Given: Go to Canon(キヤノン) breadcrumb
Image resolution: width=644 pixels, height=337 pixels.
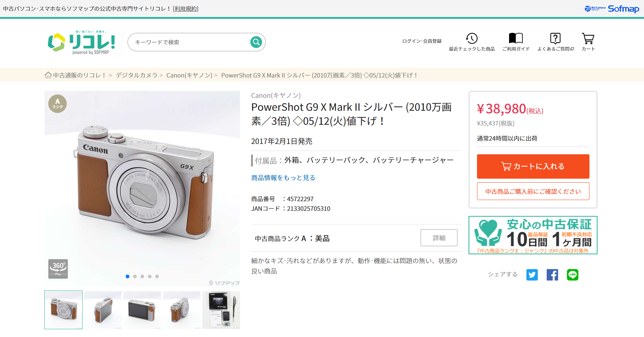Looking at the screenshot, I should [x=189, y=75].
